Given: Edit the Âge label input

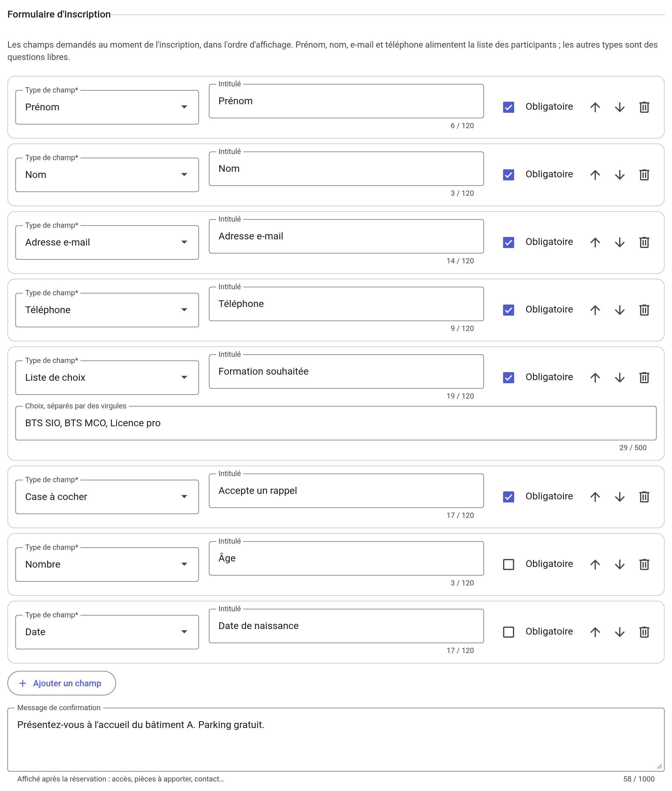Looking at the screenshot, I should (346, 558).
